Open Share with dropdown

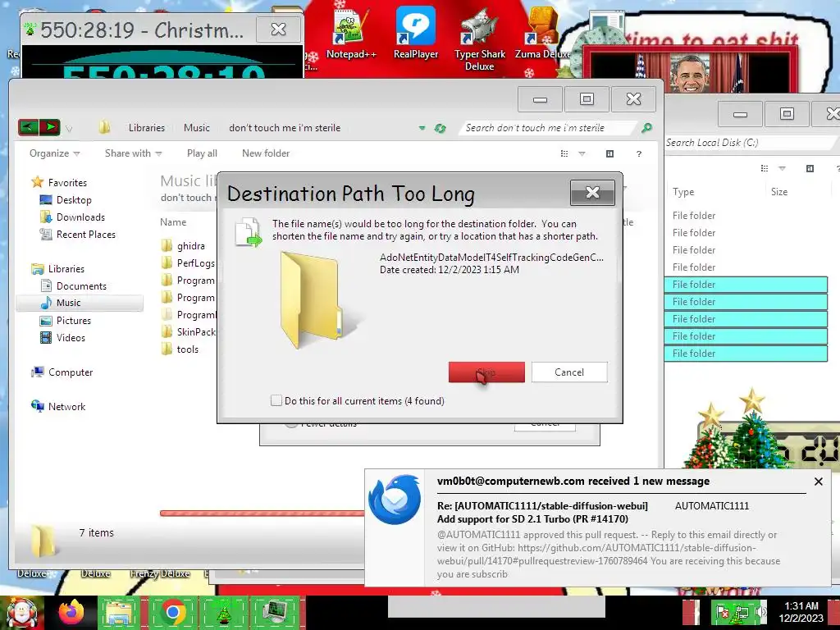(x=134, y=153)
